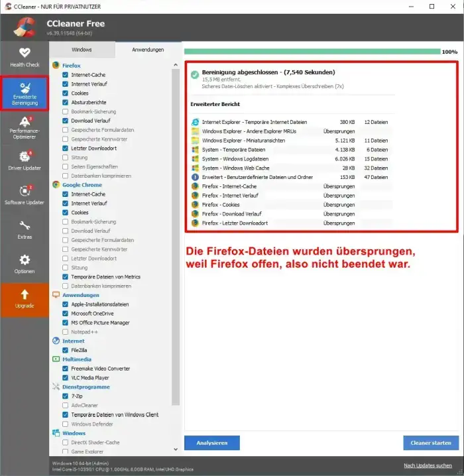Open Optionen gear section

point(25,264)
